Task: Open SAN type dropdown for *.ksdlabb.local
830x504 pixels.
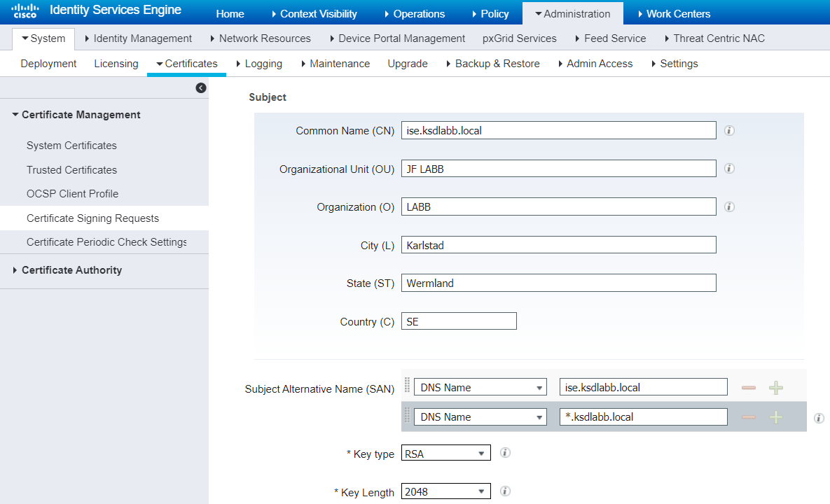Action: [x=480, y=416]
